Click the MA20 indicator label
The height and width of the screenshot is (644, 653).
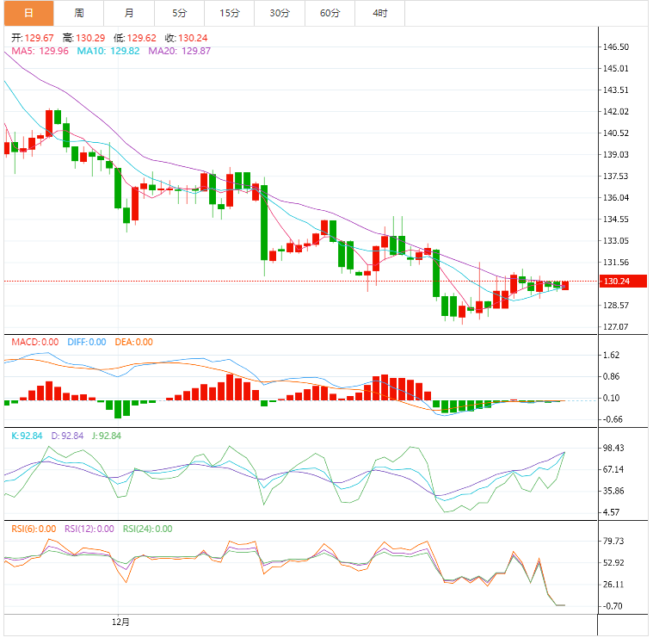(x=180, y=52)
